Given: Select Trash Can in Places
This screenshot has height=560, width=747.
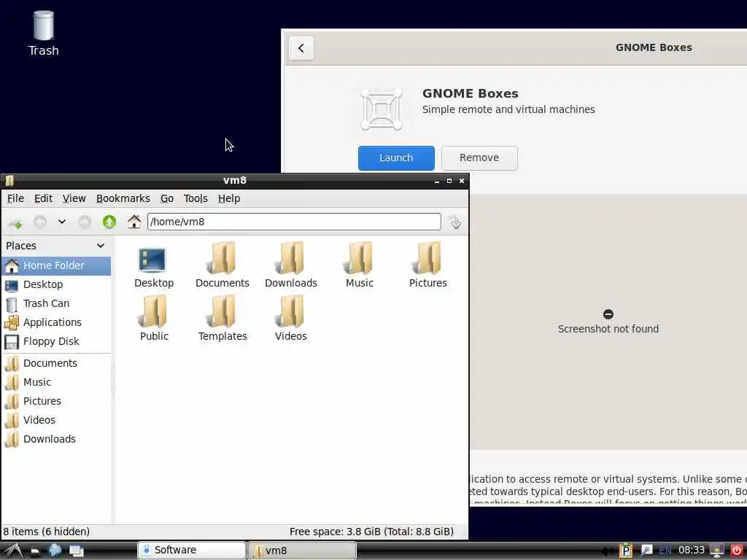Looking at the screenshot, I should (56, 304).
